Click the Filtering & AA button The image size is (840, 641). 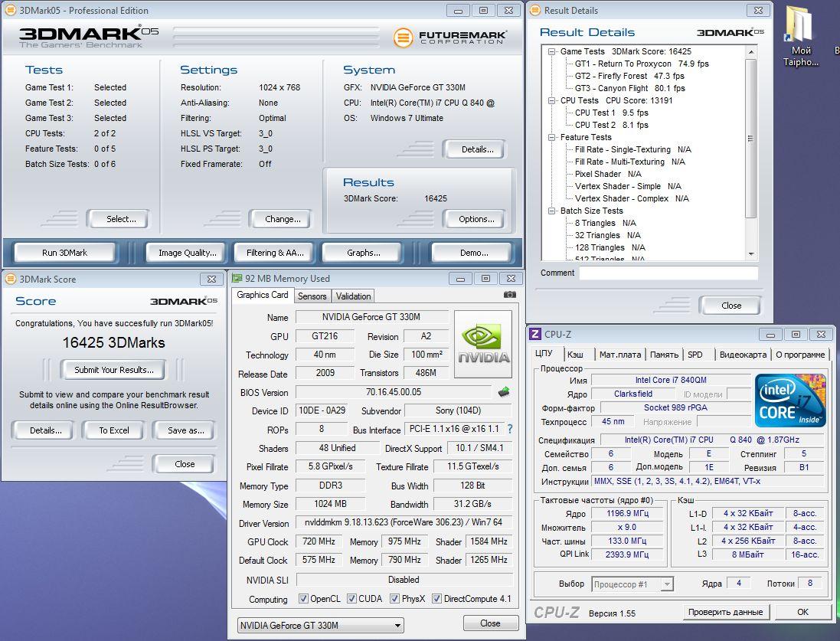[275, 253]
